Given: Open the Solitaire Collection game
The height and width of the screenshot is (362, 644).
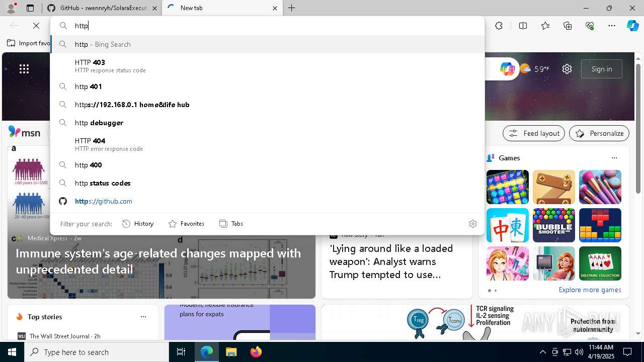Looking at the screenshot, I should pos(600,263).
